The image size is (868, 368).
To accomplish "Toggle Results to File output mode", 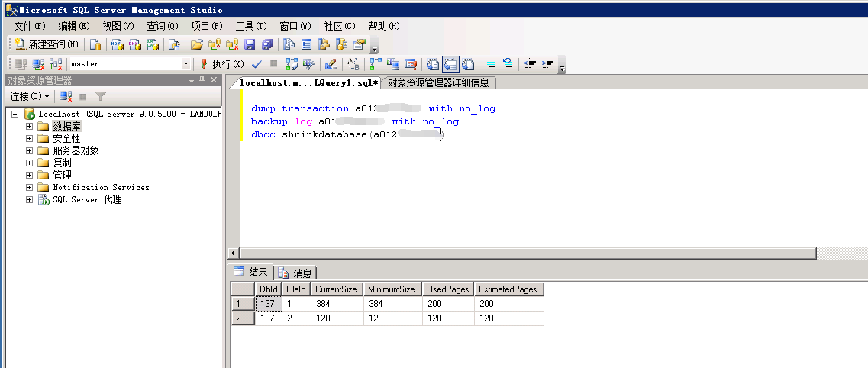I will [x=467, y=64].
